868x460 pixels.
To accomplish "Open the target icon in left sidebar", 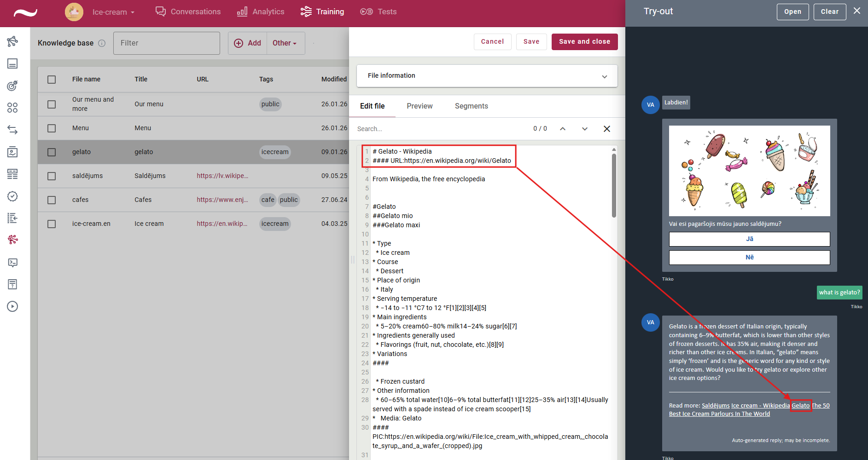I will coord(12,86).
